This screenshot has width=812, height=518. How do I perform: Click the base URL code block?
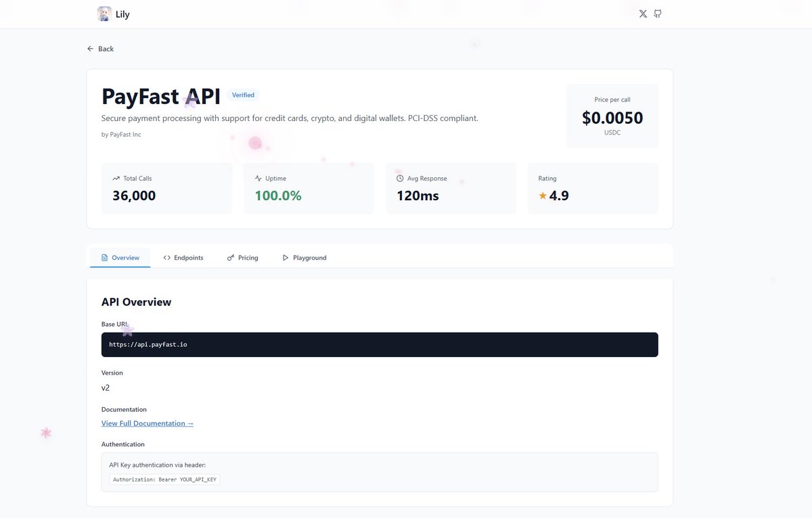[x=380, y=345]
